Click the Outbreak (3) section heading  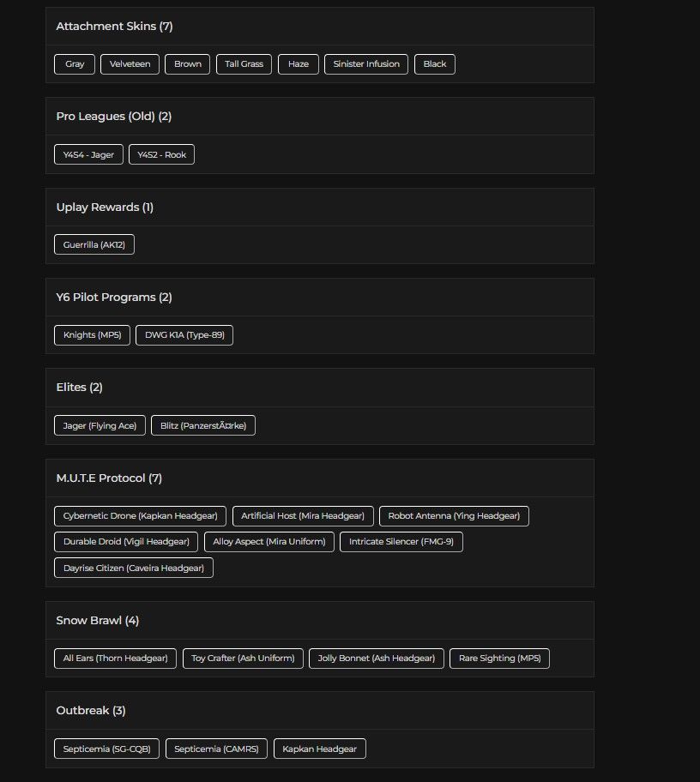pyautogui.click(x=91, y=711)
